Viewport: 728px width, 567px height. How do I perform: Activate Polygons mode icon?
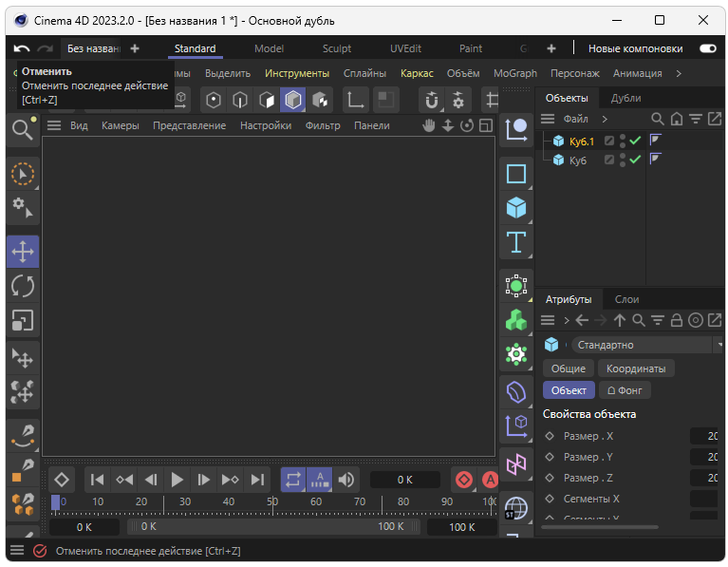point(267,100)
